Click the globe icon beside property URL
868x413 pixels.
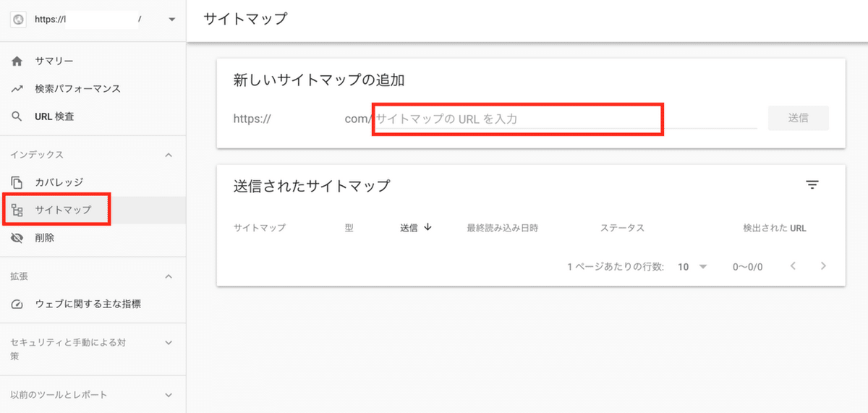pos(18,20)
